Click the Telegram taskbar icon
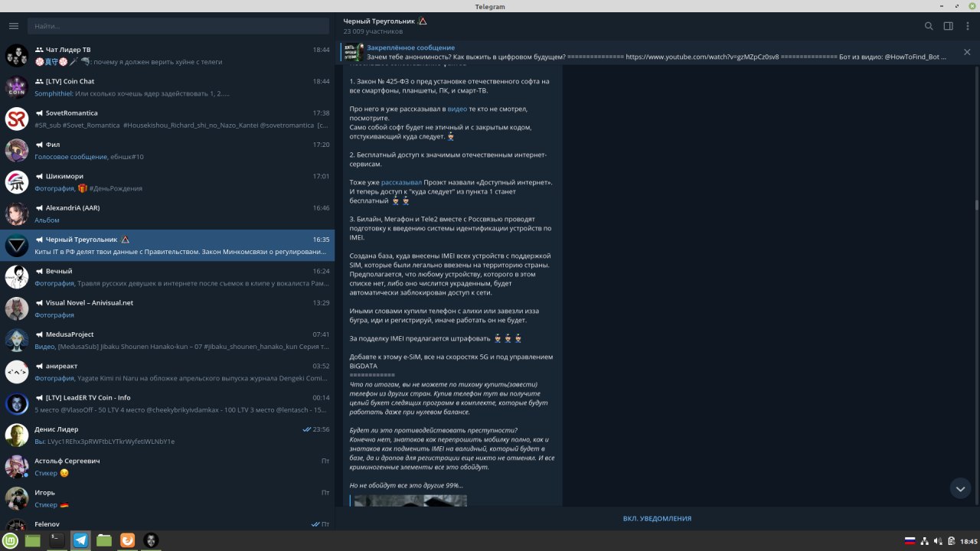 (x=80, y=540)
